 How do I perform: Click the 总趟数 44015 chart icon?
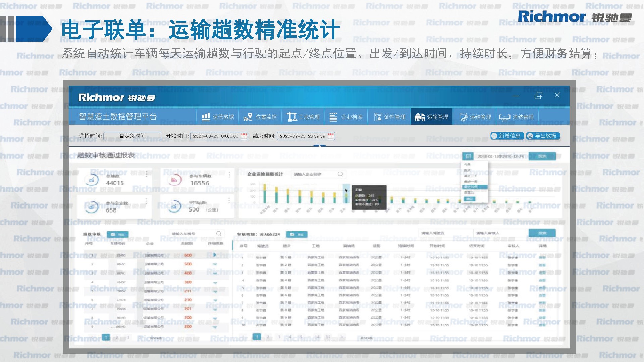pos(91,180)
